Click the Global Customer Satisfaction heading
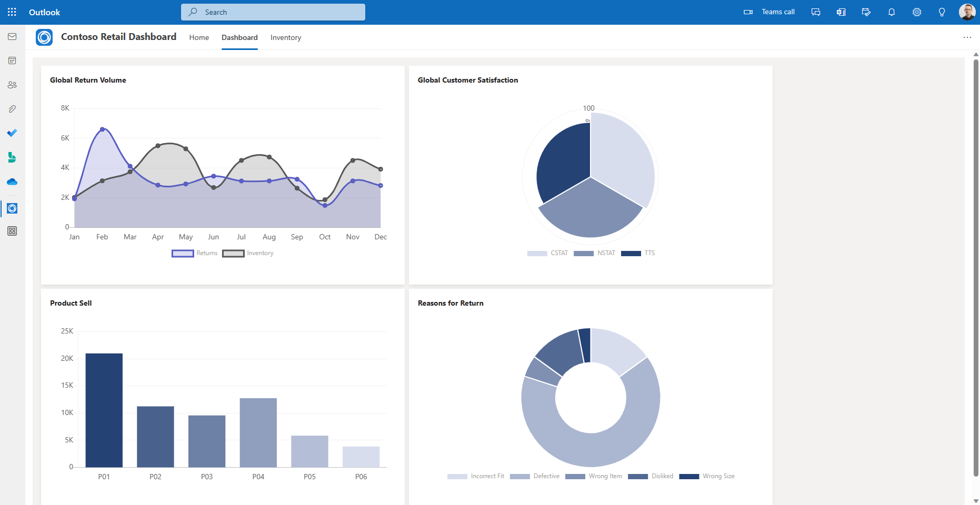Screen dimensions: 980x505 tap(468, 80)
